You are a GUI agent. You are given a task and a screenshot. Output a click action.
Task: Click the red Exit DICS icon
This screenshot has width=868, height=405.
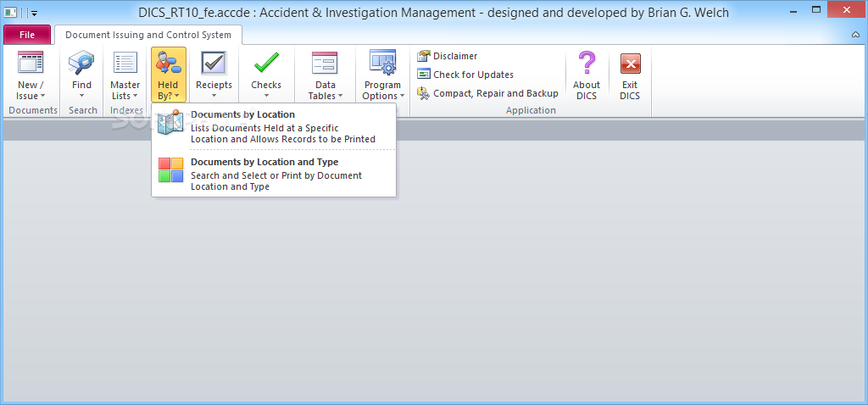[630, 63]
